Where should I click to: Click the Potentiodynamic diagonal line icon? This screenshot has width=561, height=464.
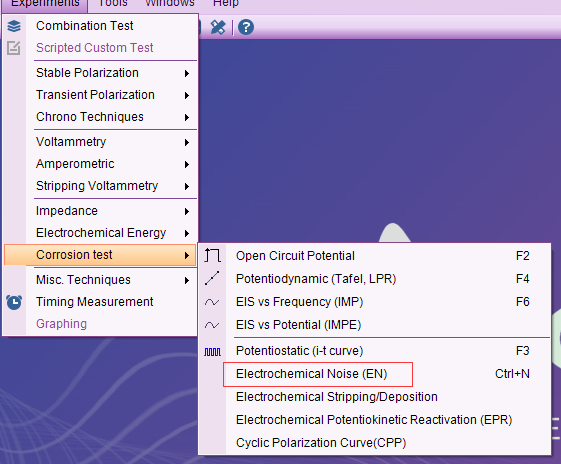pyautogui.click(x=212, y=278)
